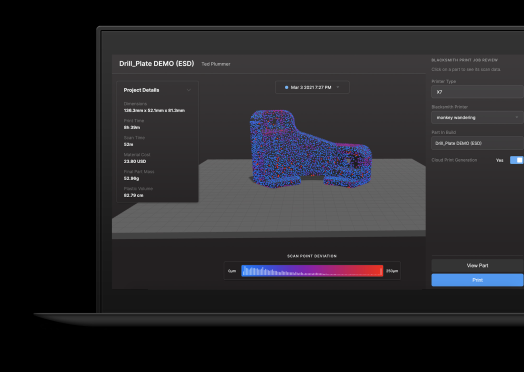525x373 pixels.
Task: Select the scanned drill plate 3D model
Action: (x=310, y=149)
